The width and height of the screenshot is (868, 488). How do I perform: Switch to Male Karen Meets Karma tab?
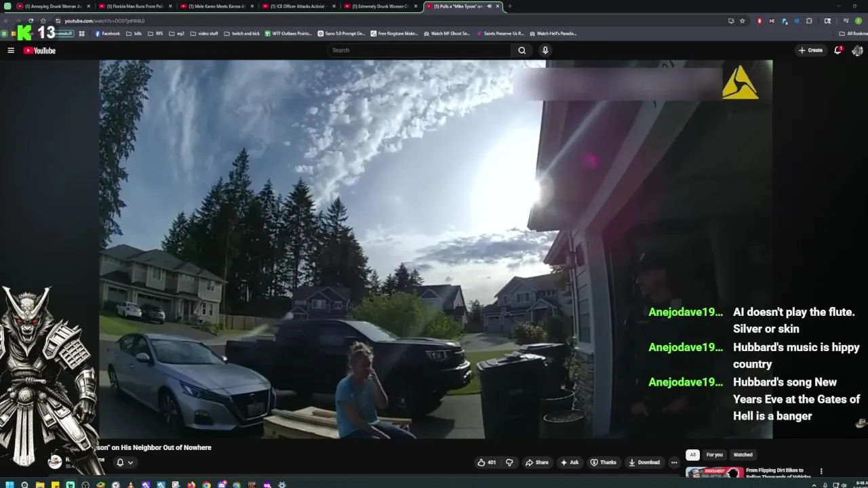tap(217, 6)
